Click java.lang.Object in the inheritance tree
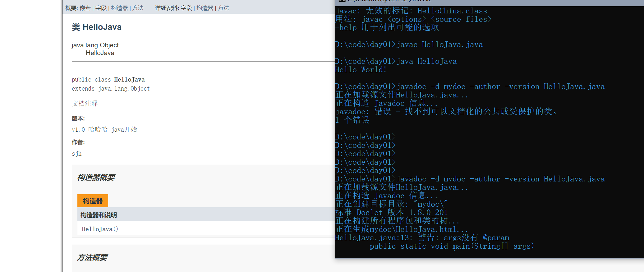 (x=95, y=45)
